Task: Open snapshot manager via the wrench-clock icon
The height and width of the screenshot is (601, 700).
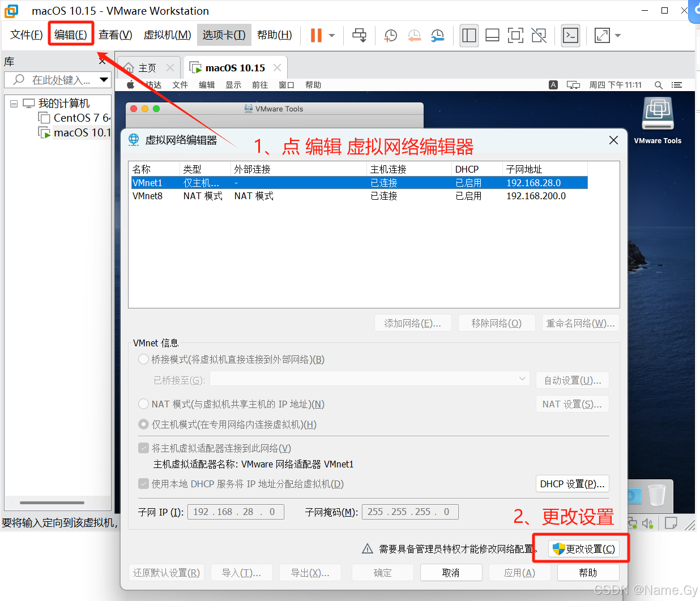Action: click(x=437, y=36)
